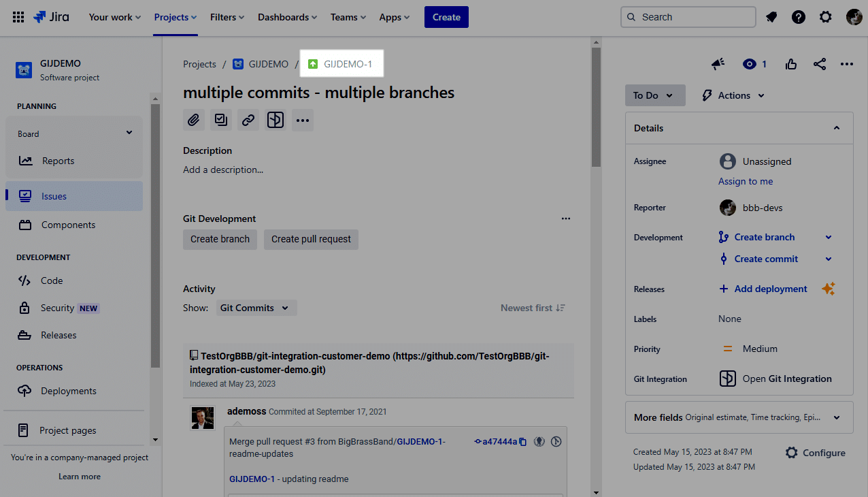Click the Create branch button
This screenshot has width=868, height=497.
point(220,239)
